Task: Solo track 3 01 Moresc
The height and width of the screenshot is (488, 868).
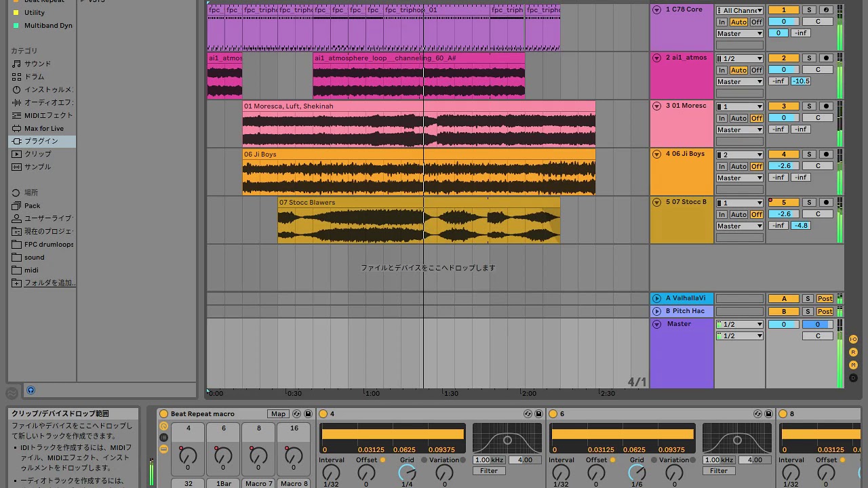Action: point(809,106)
